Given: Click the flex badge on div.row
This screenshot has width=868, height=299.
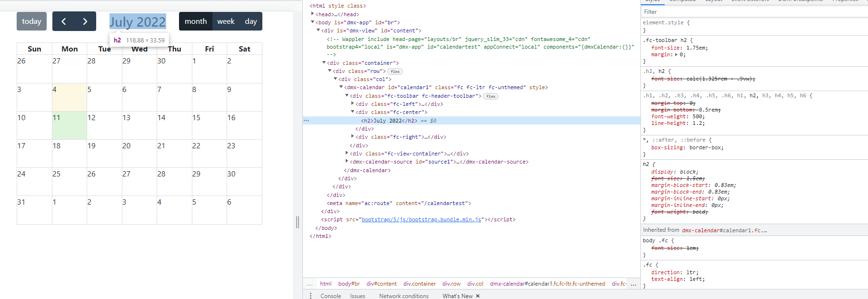Looking at the screenshot, I should (x=395, y=72).
